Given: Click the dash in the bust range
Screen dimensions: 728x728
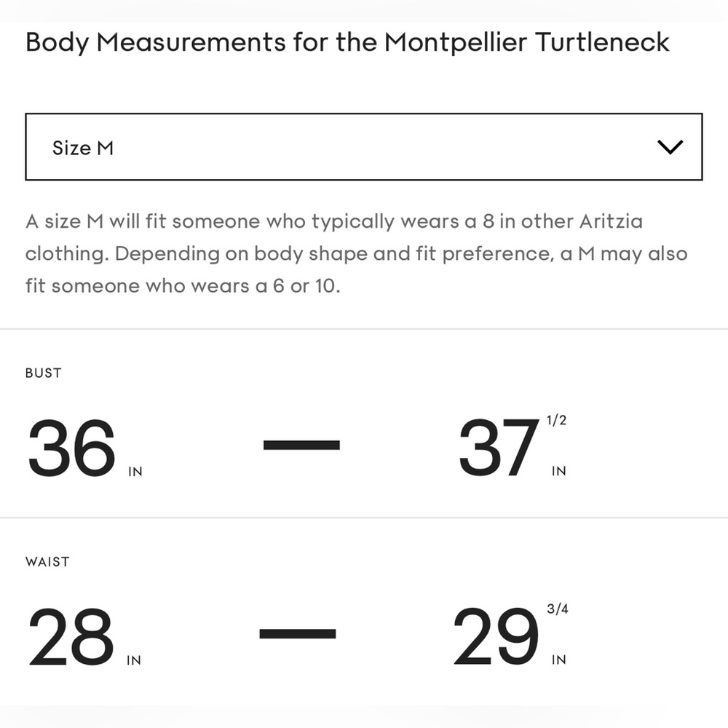Looking at the screenshot, I should click(x=301, y=445).
